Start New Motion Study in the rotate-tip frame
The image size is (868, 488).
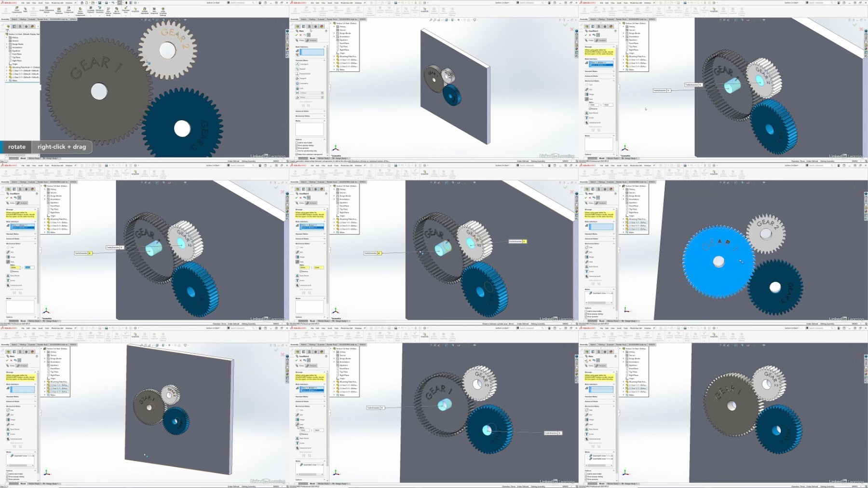point(108,11)
